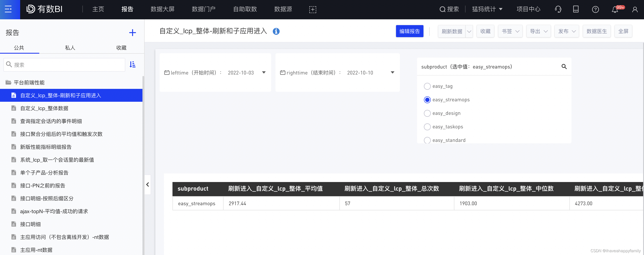Click the hamburger menu icon

click(8, 9)
